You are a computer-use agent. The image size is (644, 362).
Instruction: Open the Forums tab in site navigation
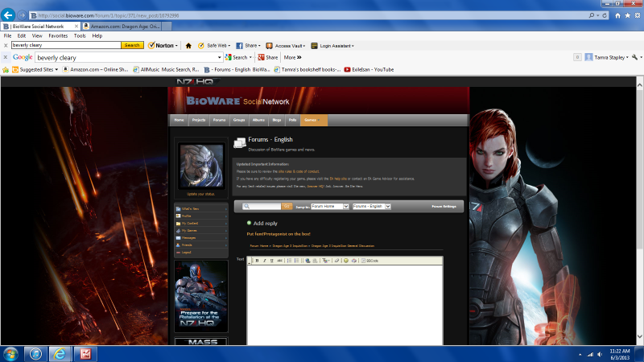click(219, 120)
